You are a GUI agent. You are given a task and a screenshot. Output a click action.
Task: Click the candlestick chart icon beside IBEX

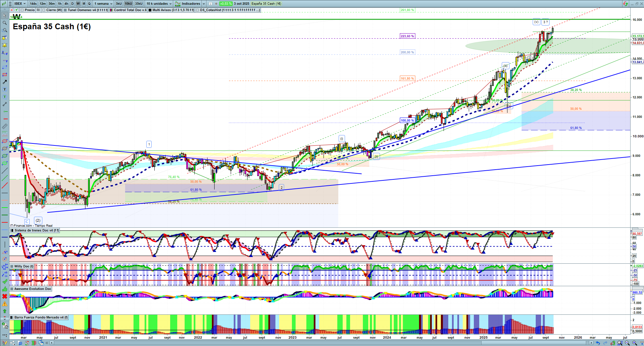click(x=5, y=4)
